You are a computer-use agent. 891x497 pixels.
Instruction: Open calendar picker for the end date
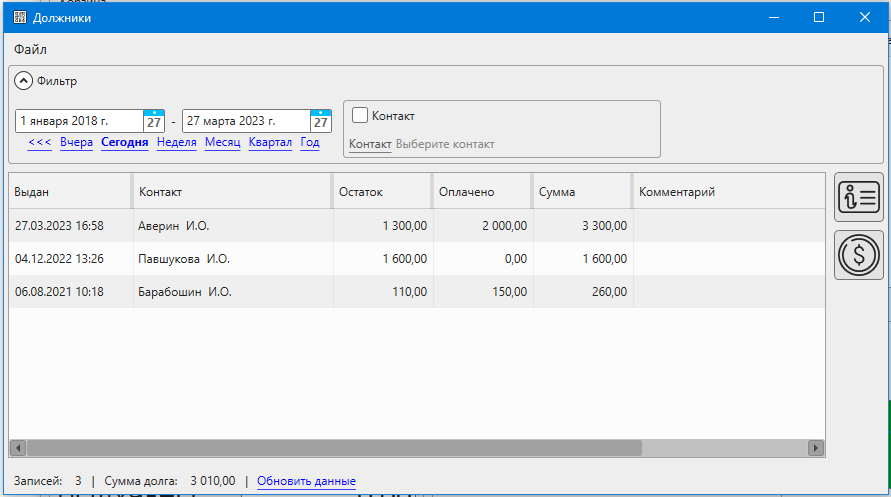click(320, 121)
